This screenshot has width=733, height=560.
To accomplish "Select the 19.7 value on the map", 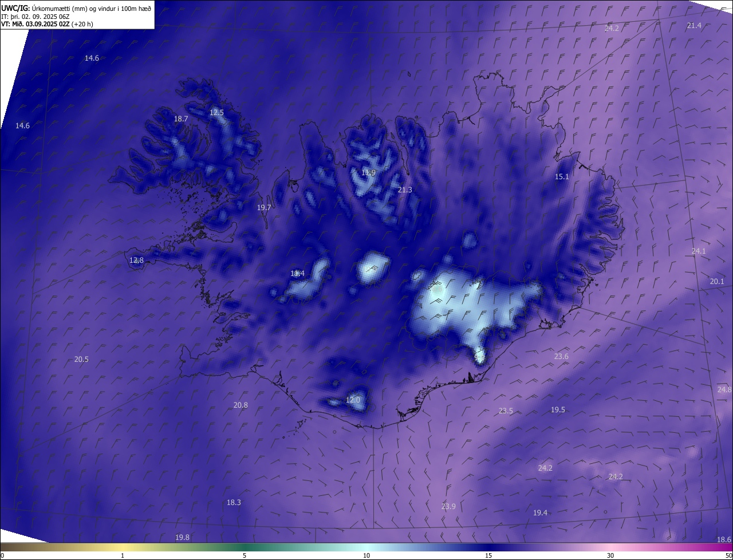I will (264, 208).
